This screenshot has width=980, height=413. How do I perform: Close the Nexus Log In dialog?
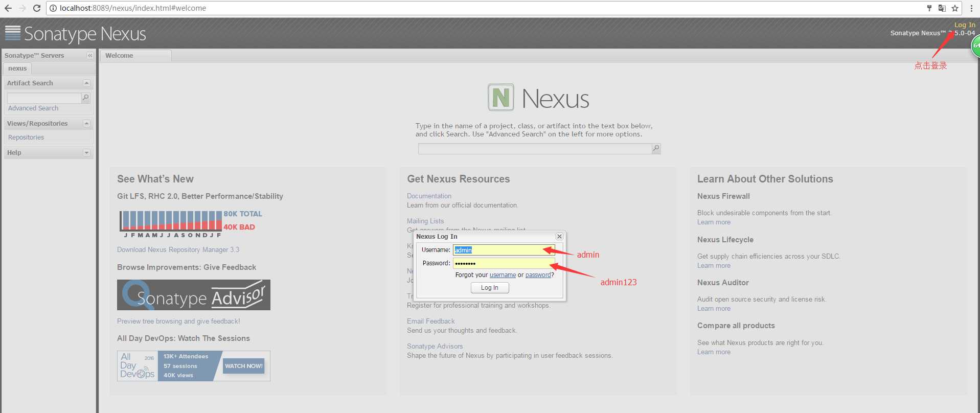point(559,236)
